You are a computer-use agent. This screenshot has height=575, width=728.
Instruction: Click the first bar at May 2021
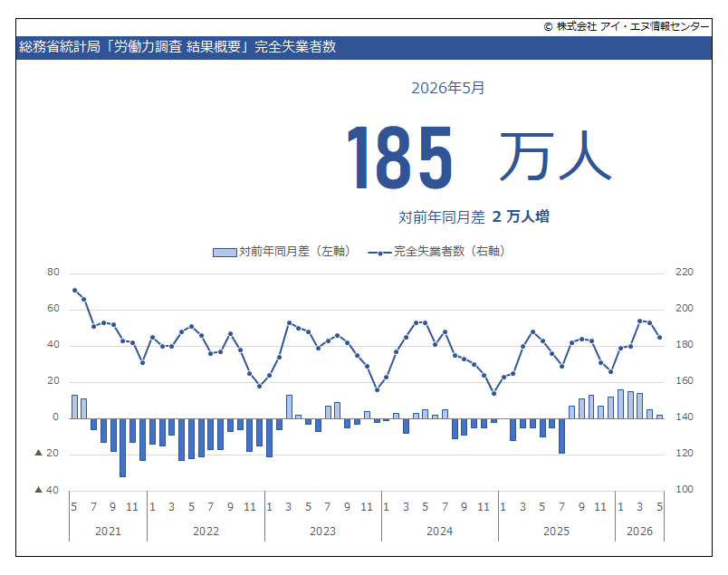(74, 407)
